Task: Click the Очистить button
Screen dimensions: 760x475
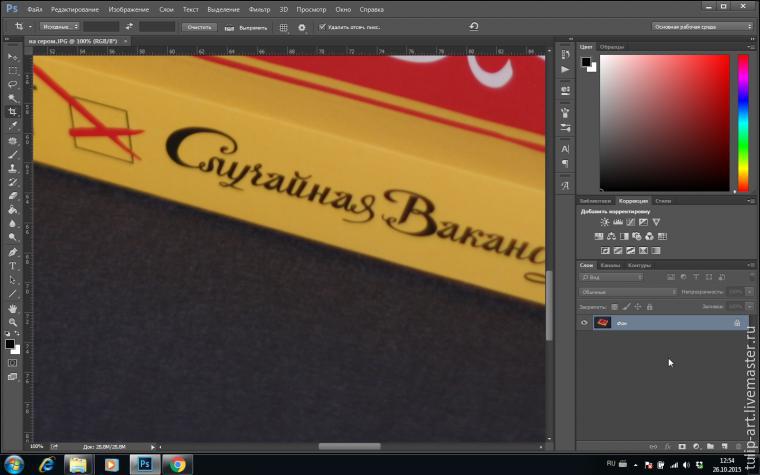Action: (198, 27)
